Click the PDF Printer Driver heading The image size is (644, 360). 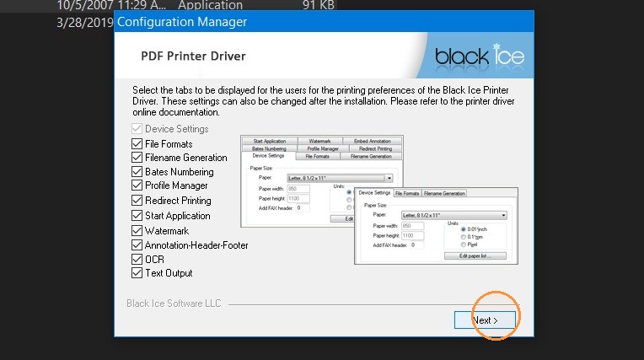193,56
